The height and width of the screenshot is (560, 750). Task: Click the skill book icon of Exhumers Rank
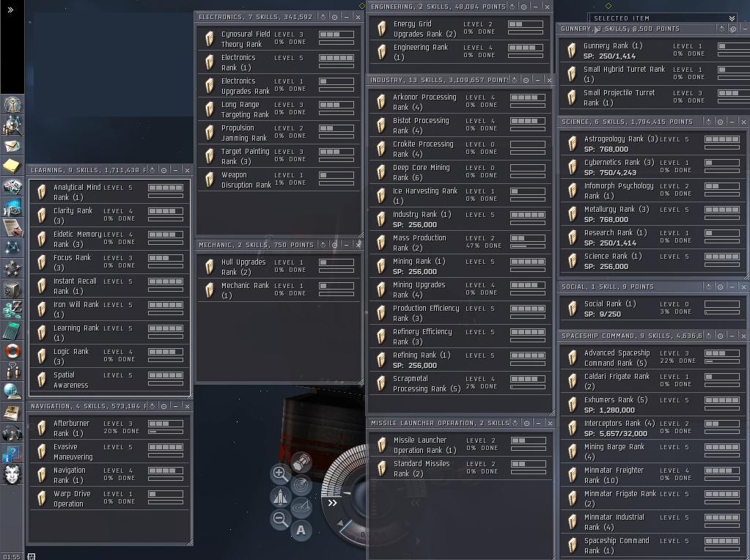click(572, 405)
